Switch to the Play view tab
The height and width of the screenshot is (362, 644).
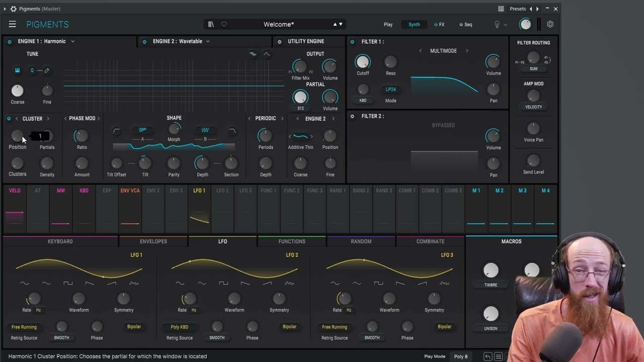click(388, 25)
